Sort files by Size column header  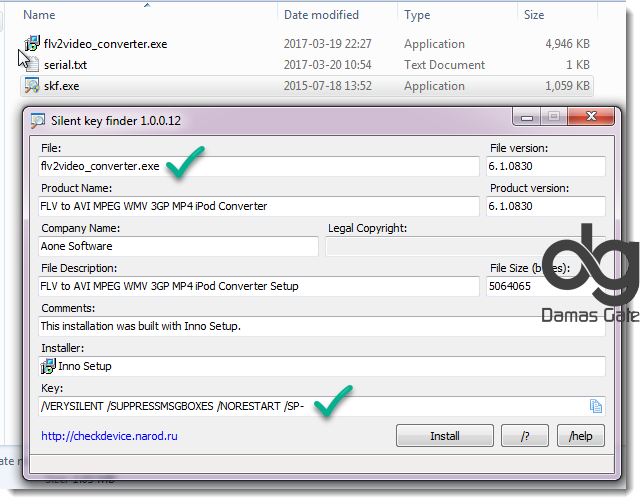534,15
